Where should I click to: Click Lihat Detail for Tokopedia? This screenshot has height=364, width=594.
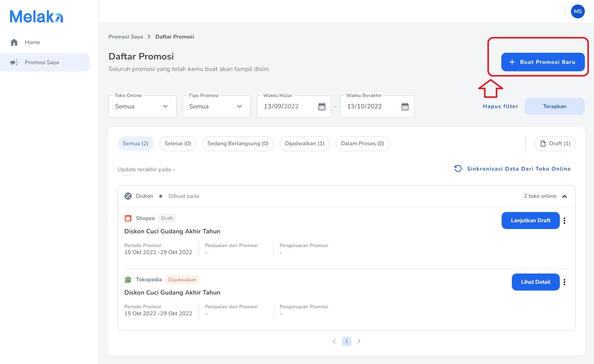click(x=535, y=282)
